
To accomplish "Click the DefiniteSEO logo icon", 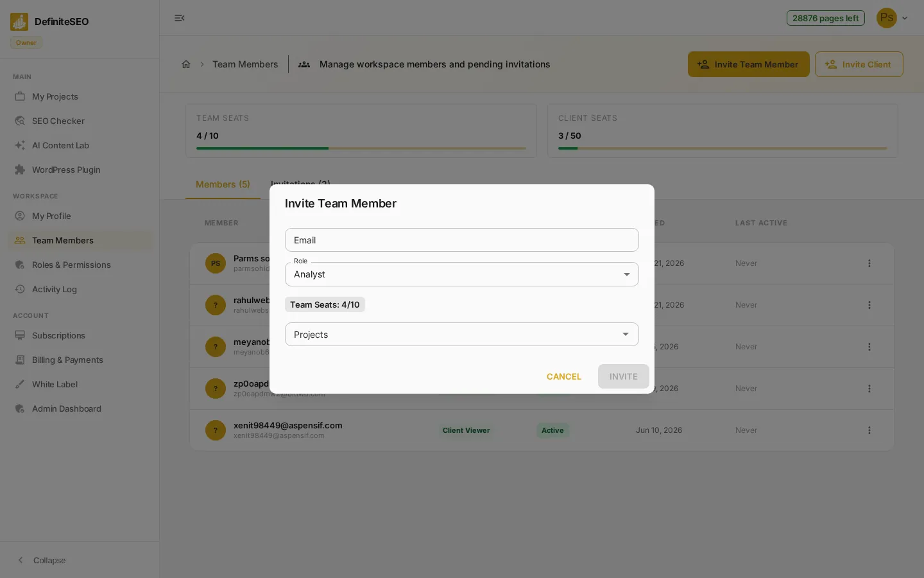I will [x=19, y=22].
